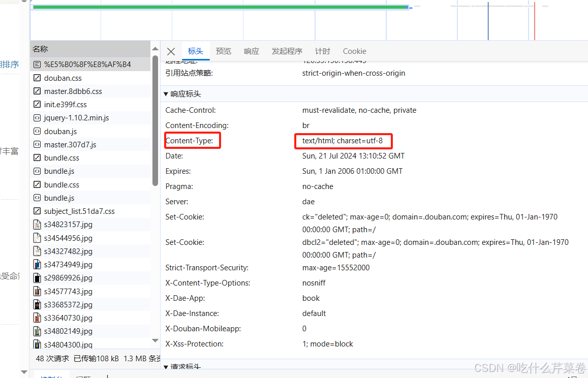Click the stylesheet icon beside master.8dbb6.css
The image size is (588, 378).
[37, 91]
